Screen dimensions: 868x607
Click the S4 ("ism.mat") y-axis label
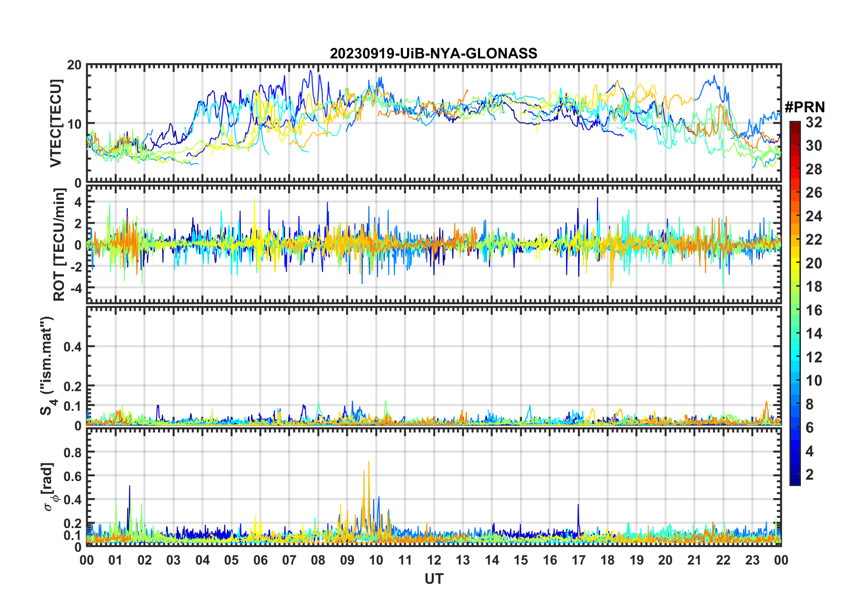47,366
